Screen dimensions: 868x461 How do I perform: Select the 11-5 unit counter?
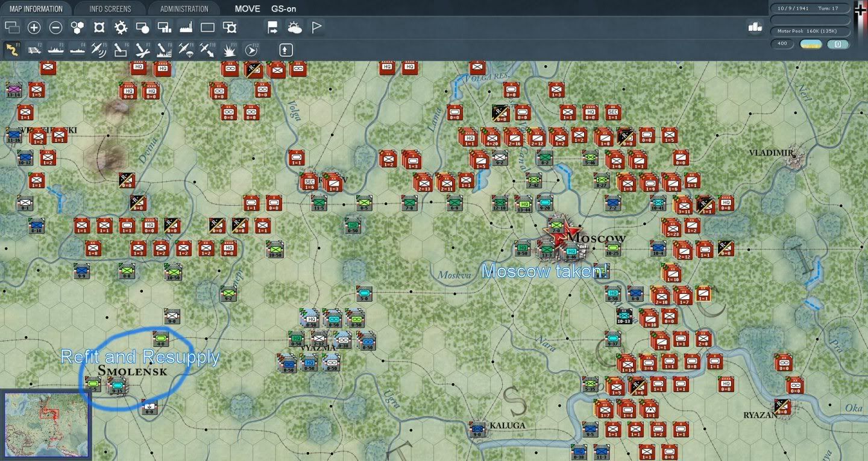coord(319,203)
